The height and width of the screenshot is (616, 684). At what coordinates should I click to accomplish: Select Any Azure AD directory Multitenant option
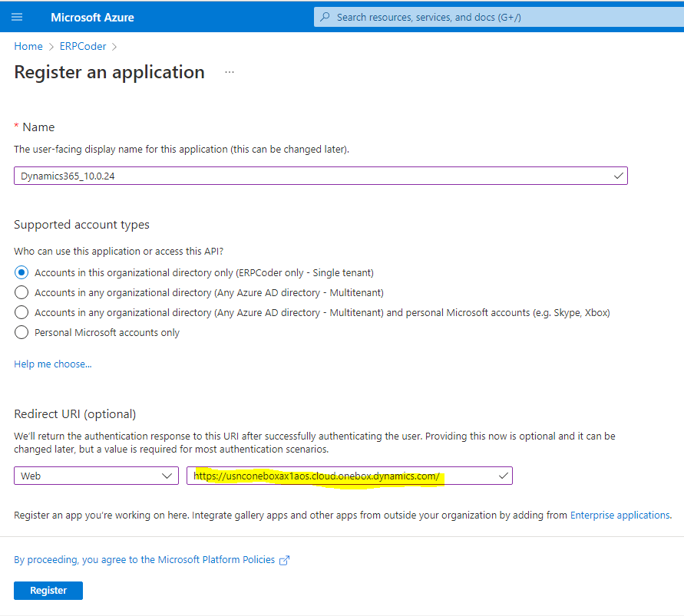(21, 292)
